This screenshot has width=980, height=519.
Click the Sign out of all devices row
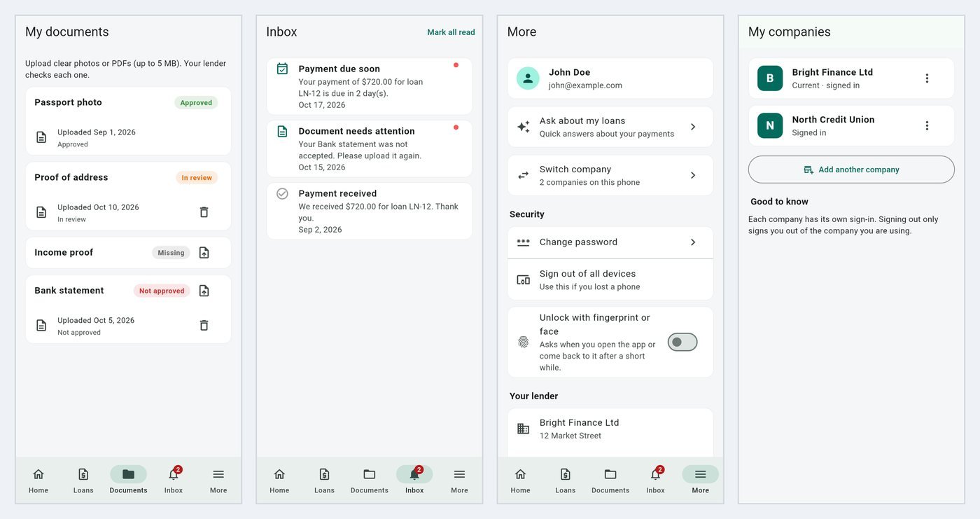610,279
